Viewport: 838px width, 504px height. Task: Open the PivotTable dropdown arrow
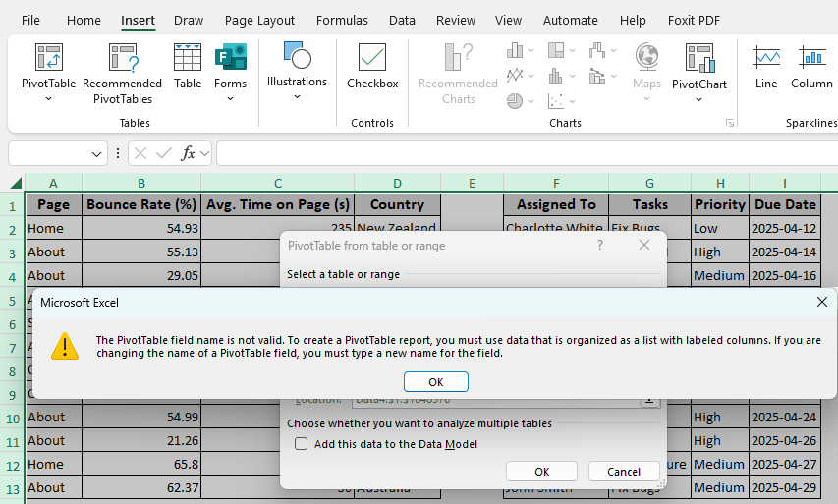click(x=48, y=99)
